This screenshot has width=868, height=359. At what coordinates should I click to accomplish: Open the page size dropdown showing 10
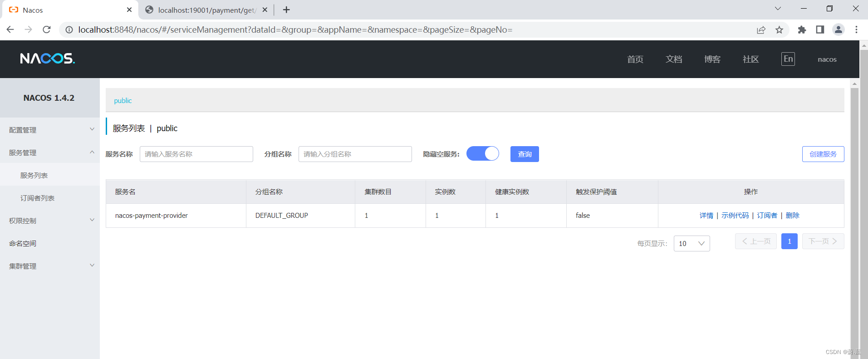point(691,244)
